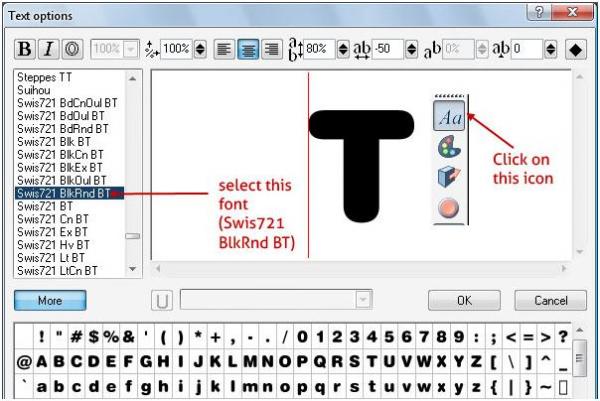Toggle Bold formatting button

pyautogui.click(x=25, y=49)
